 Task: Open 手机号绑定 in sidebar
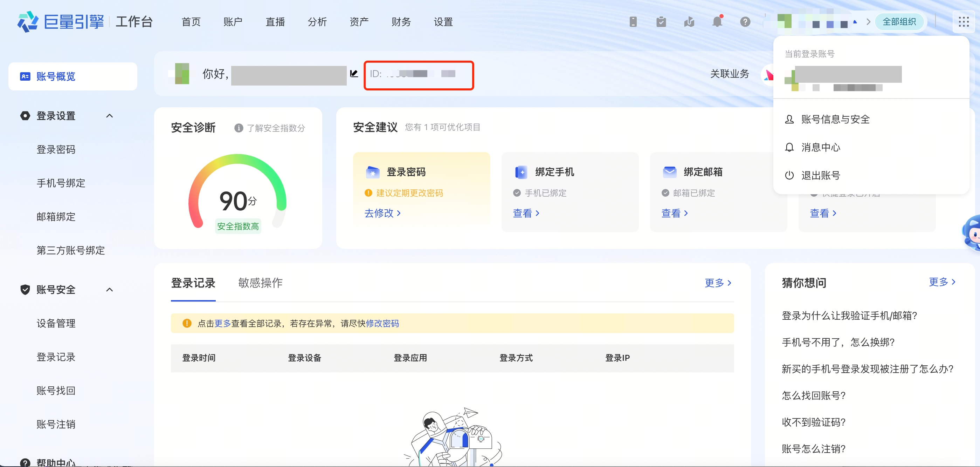click(x=61, y=183)
